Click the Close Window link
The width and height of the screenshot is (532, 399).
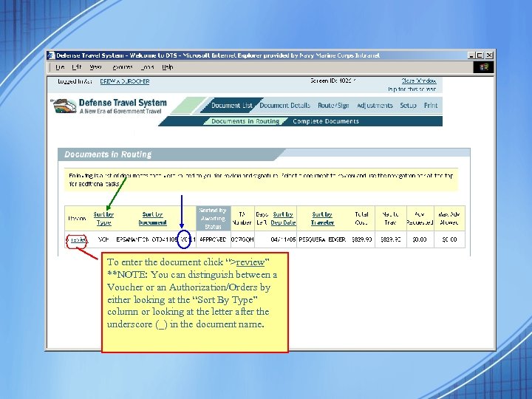(x=419, y=81)
